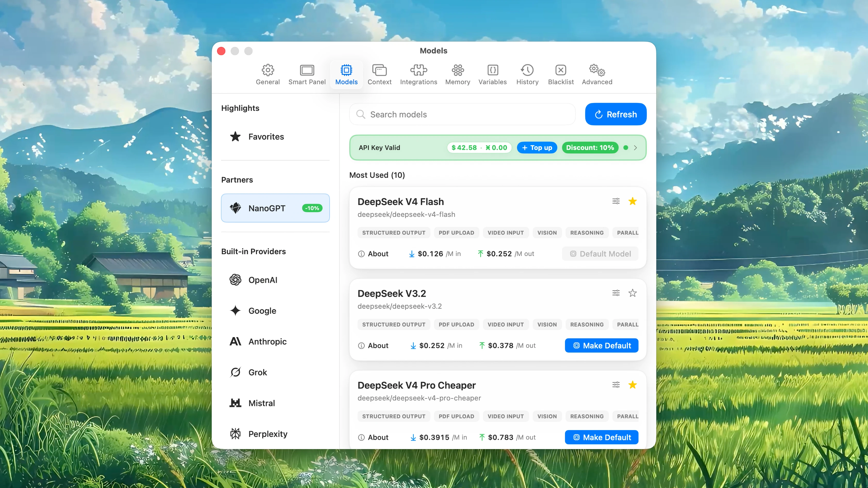Click the Structured Output tag on DeepSeek V4 Flash

[394, 233]
